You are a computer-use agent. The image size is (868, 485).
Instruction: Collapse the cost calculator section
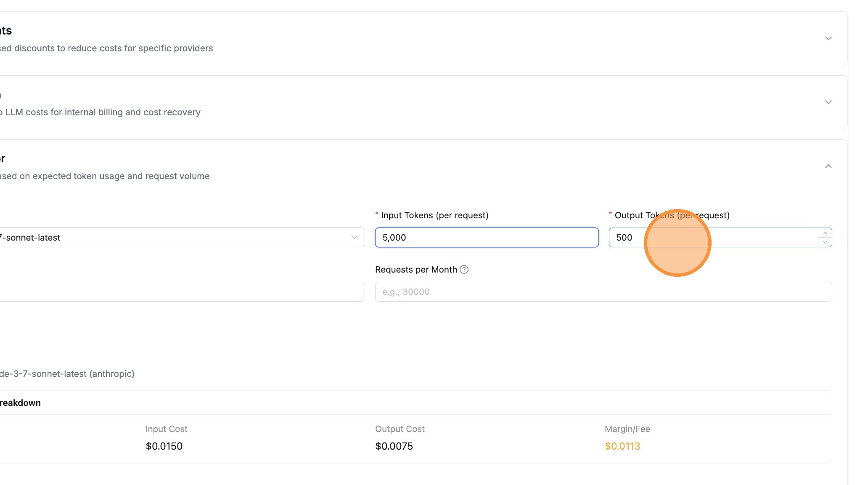pyautogui.click(x=828, y=166)
